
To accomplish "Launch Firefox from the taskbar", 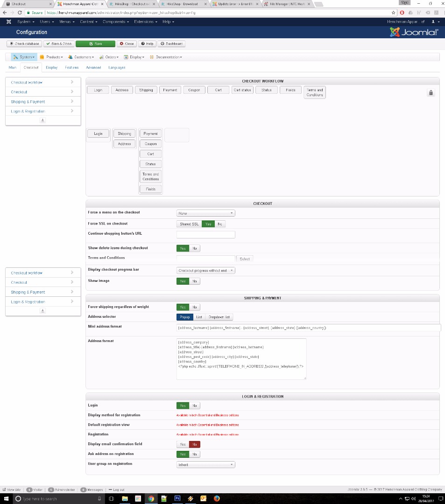I will (217, 498).
